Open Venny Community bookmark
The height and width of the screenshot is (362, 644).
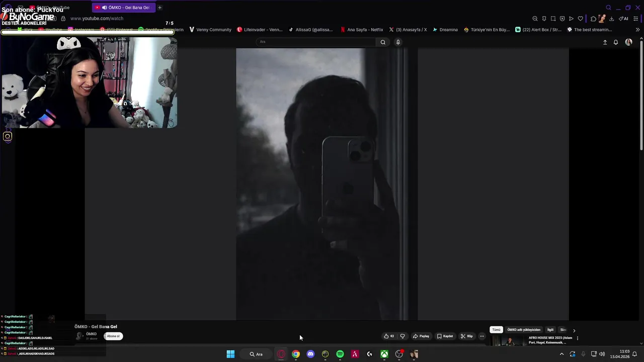tap(210, 30)
